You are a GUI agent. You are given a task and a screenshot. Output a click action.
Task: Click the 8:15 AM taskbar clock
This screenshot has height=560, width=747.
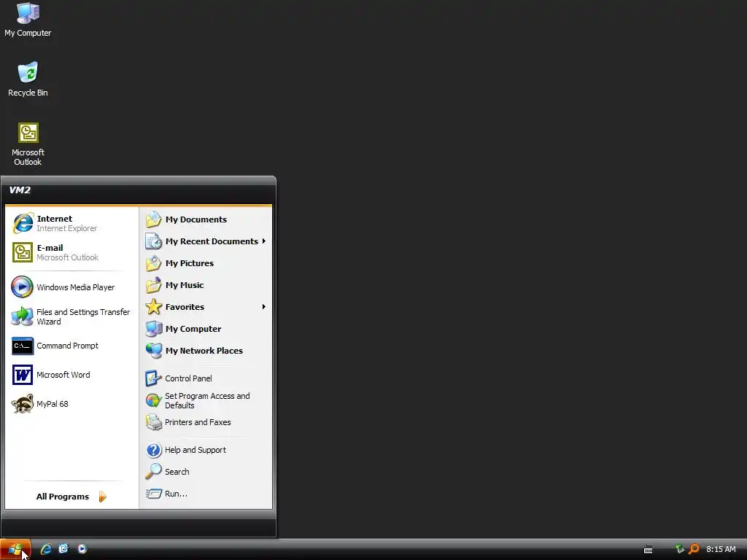(x=721, y=549)
